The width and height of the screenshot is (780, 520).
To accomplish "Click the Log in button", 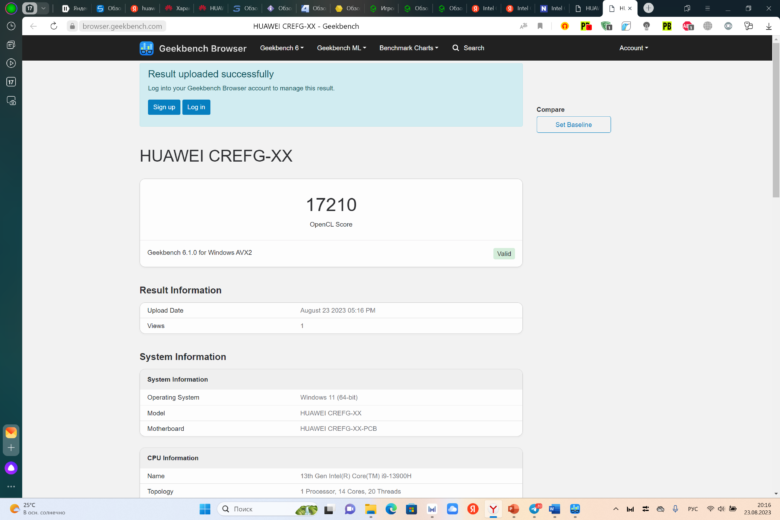I will (x=196, y=107).
